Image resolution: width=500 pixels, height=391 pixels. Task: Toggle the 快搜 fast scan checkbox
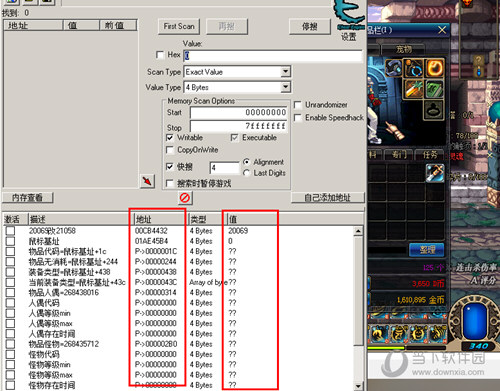pos(170,166)
